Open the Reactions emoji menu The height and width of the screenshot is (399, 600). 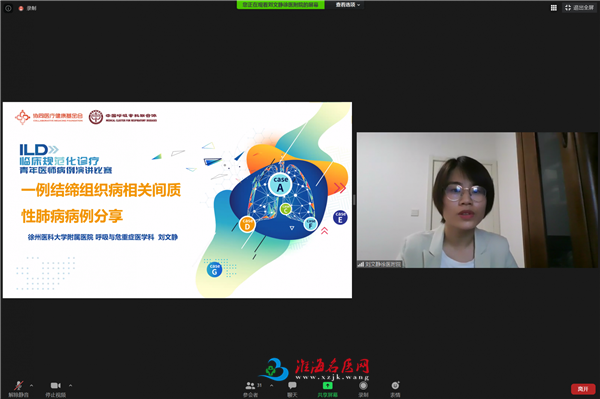click(x=395, y=389)
